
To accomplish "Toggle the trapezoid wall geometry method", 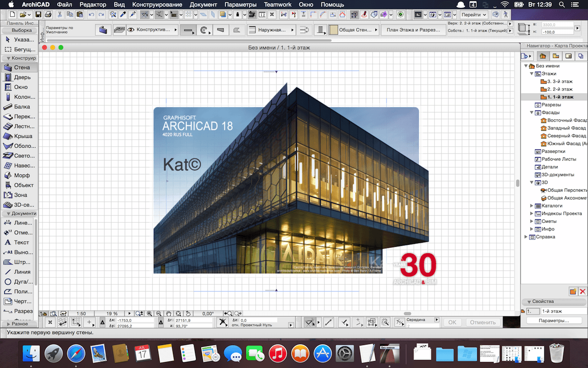I will [x=221, y=30].
